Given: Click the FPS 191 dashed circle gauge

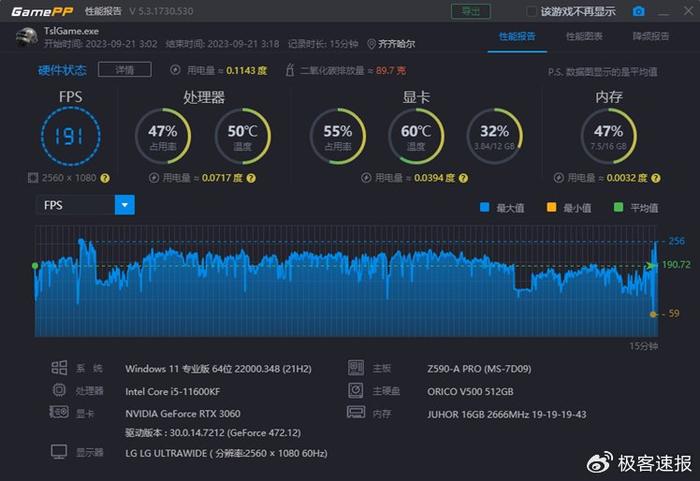Looking at the screenshot, I should click(x=71, y=136).
